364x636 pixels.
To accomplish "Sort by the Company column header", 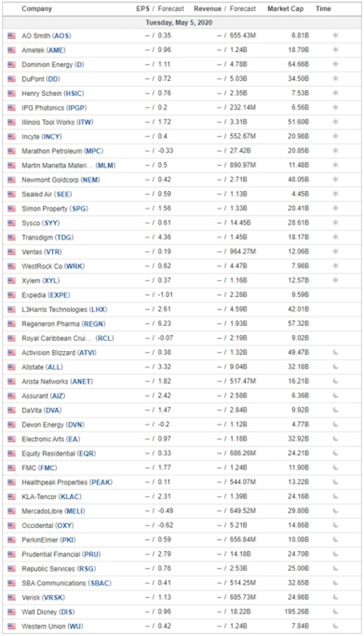I will click(36, 9).
